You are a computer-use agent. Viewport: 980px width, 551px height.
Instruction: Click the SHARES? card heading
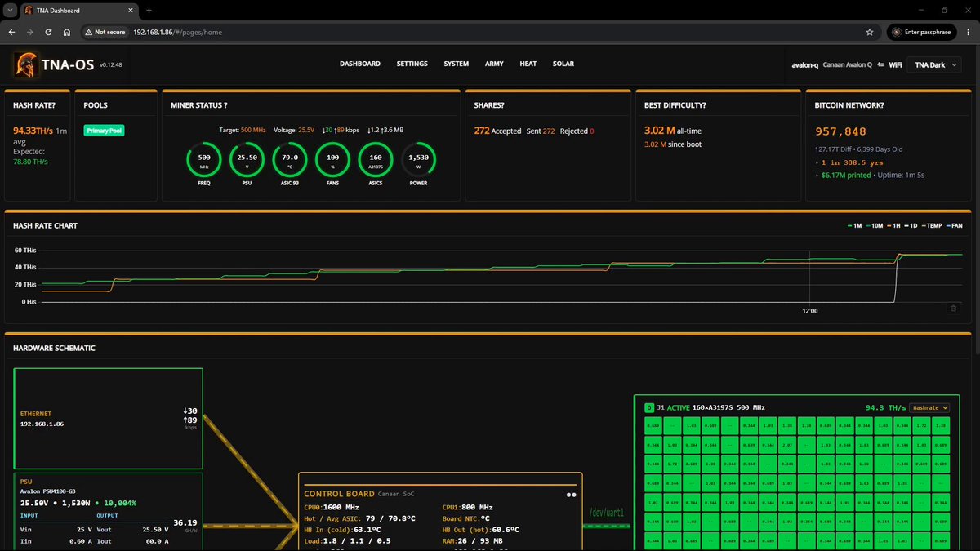tap(490, 105)
